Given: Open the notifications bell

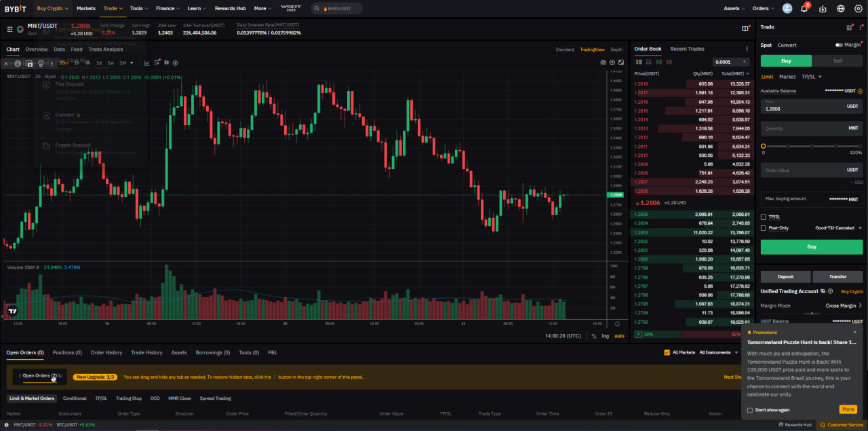Looking at the screenshot, I should 804,9.
